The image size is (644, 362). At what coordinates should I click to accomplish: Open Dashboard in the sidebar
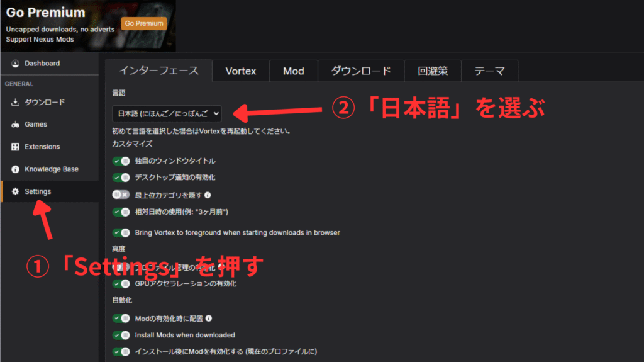click(50, 64)
